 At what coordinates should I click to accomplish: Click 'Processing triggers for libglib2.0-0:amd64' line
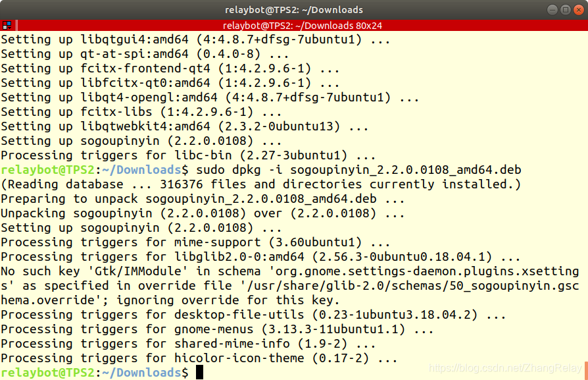(260, 257)
